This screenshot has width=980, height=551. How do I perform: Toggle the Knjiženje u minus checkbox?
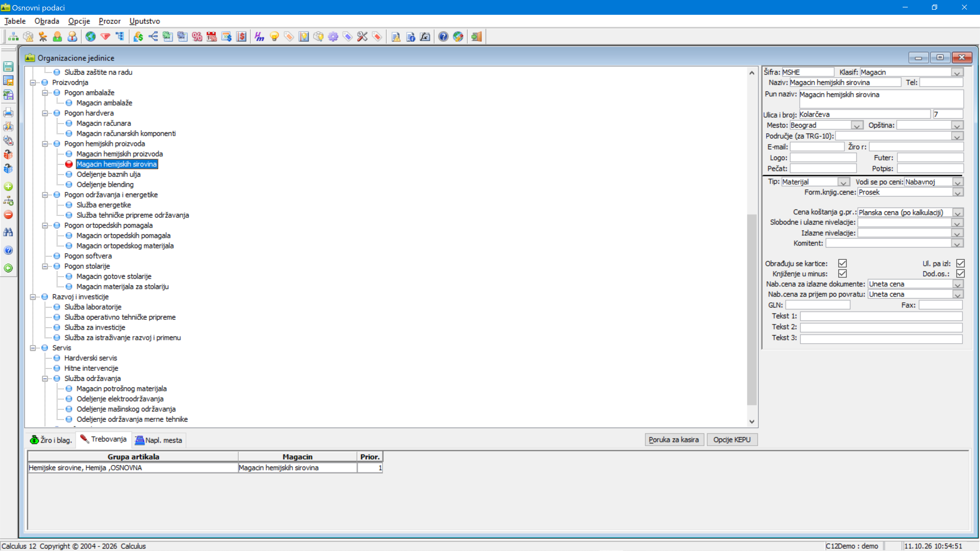pyautogui.click(x=842, y=273)
